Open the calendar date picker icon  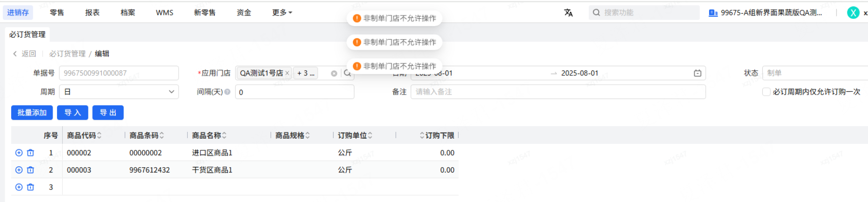tap(698, 73)
